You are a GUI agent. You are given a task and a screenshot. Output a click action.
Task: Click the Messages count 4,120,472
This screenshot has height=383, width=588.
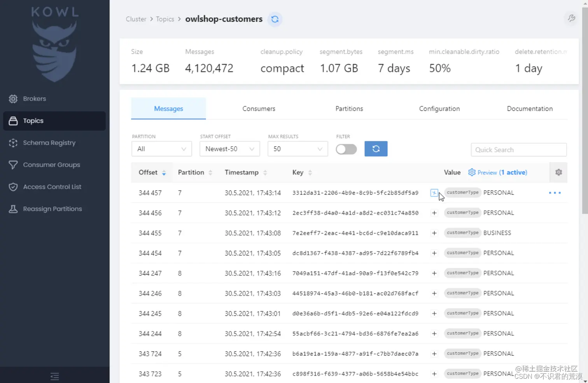209,68
